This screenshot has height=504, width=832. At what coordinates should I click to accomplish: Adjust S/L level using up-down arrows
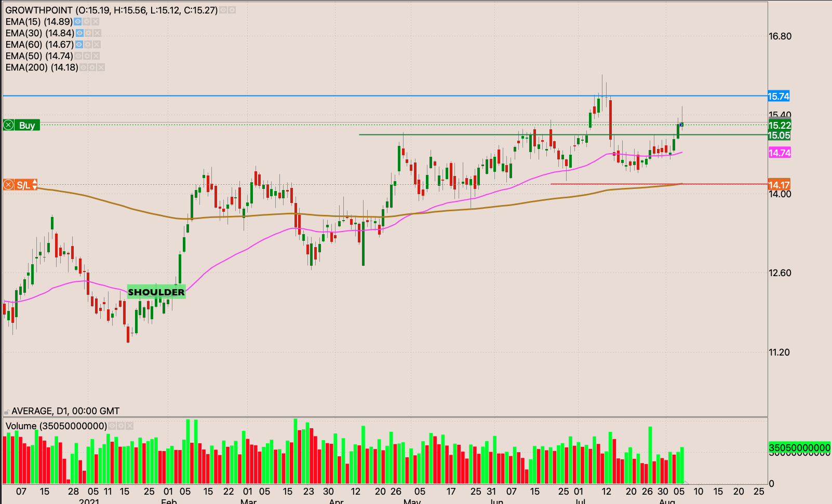pyautogui.click(x=34, y=185)
